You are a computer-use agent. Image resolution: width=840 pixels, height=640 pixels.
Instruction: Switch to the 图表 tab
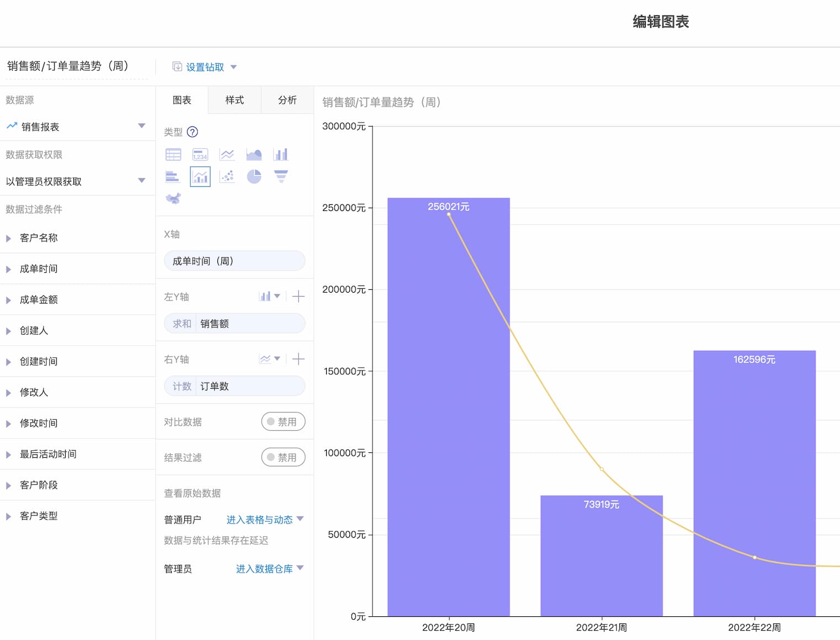click(182, 100)
